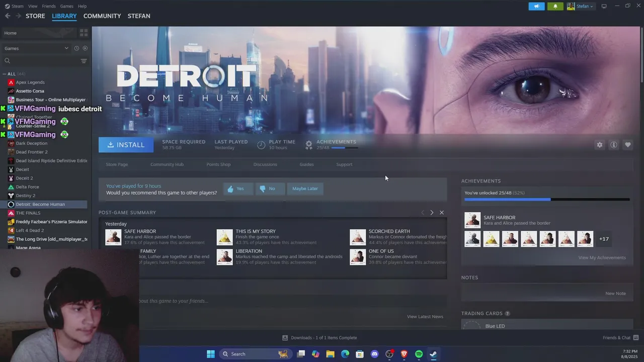Click the back navigation arrow
Viewport: 644px width, 362px height.
click(x=8, y=16)
